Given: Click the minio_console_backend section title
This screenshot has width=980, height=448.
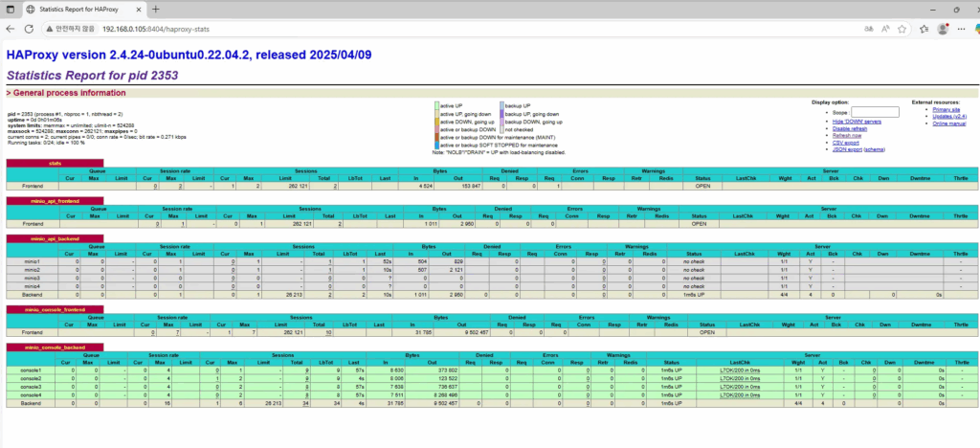Looking at the screenshot, I should tap(56, 347).
